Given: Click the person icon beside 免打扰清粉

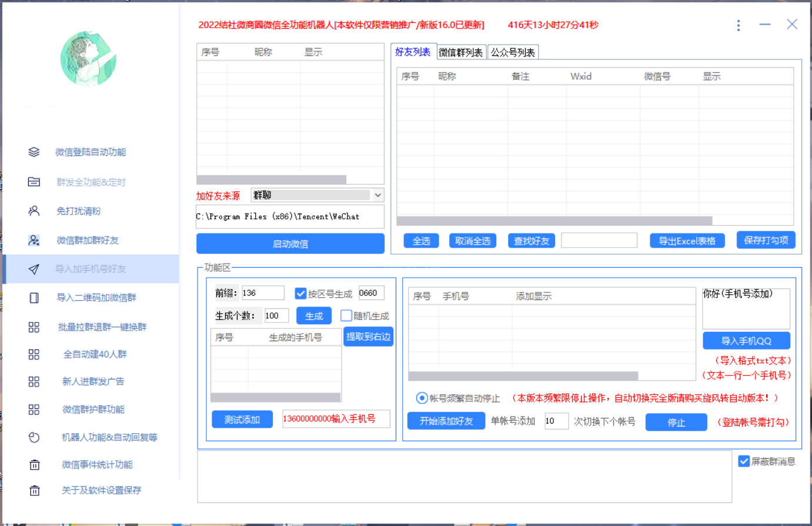Looking at the screenshot, I should click(x=34, y=211).
